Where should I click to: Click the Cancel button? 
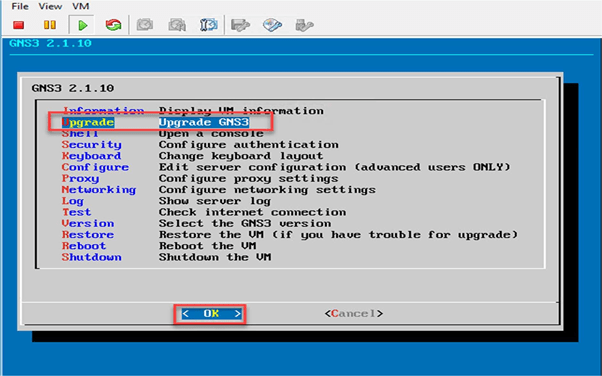(354, 314)
